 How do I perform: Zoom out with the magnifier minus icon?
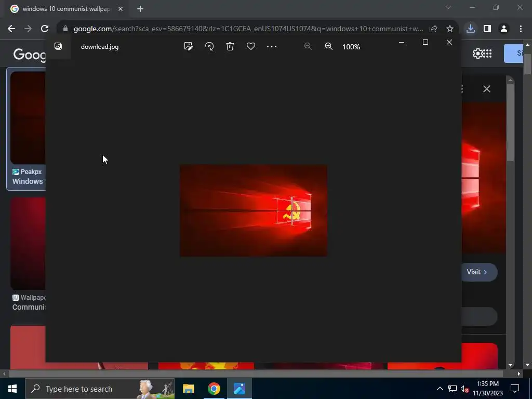click(x=308, y=46)
